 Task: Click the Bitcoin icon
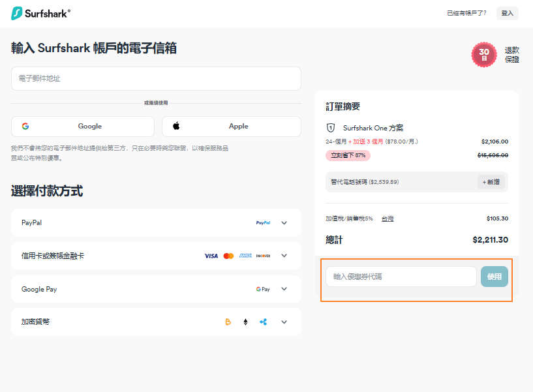click(x=228, y=322)
